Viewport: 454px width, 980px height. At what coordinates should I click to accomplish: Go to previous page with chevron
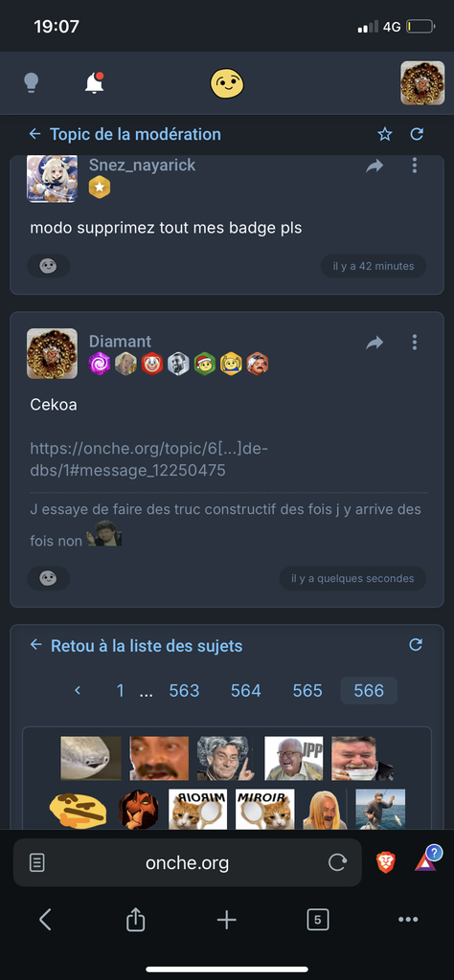point(78,691)
